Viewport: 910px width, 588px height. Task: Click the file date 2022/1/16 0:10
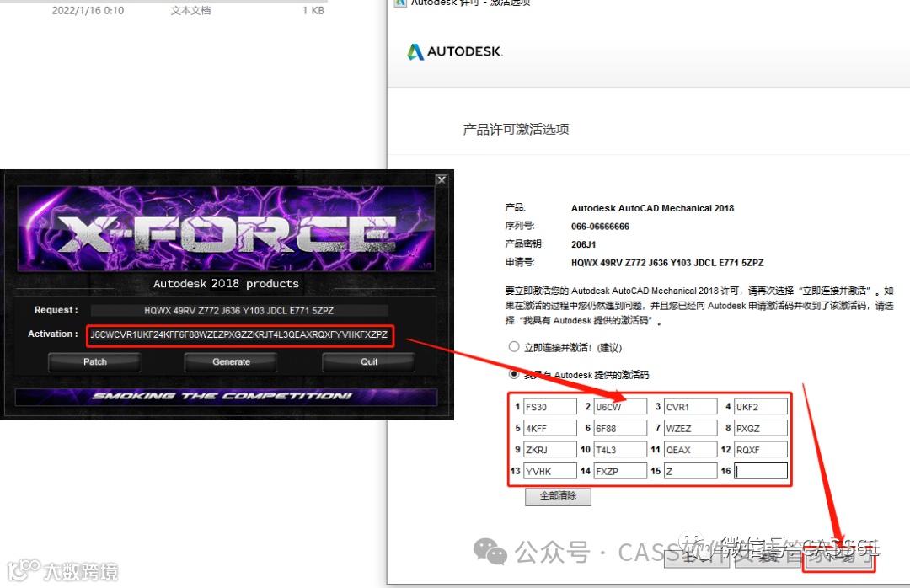[x=88, y=10]
